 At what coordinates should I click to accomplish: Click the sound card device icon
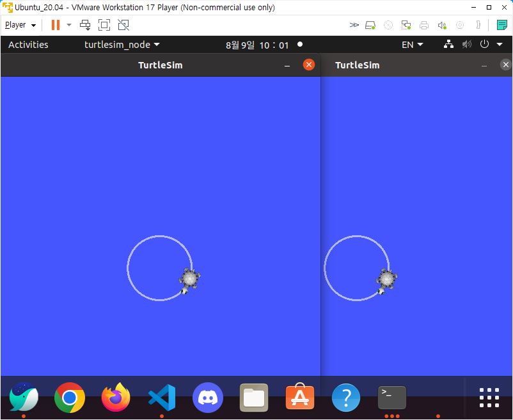point(442,25)
